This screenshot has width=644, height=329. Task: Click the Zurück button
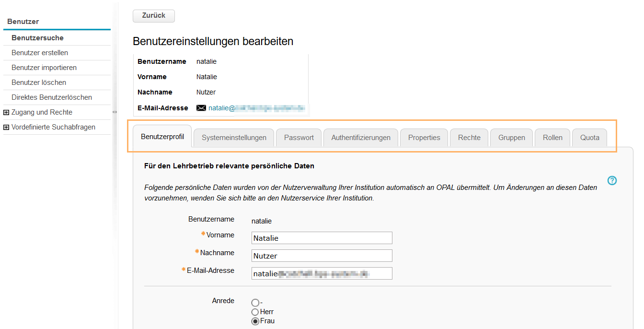click(x=153, y=16)
